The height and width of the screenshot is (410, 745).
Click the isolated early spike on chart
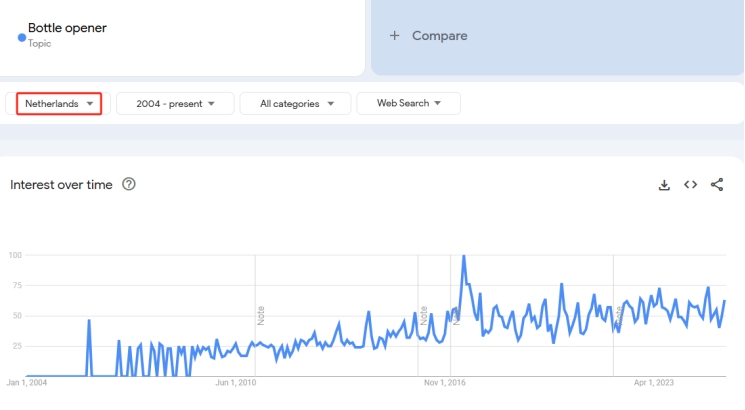click(89, 321)
